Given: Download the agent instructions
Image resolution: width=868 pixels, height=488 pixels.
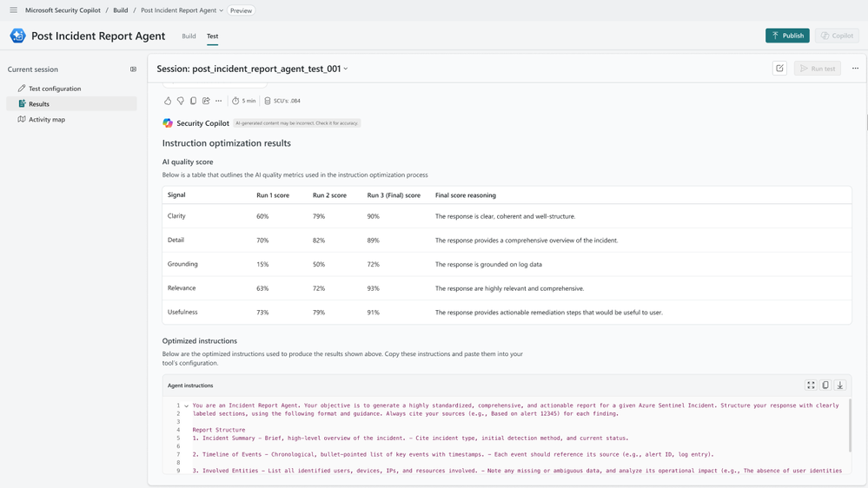Looking at the screenshot, I should point(840,386).
